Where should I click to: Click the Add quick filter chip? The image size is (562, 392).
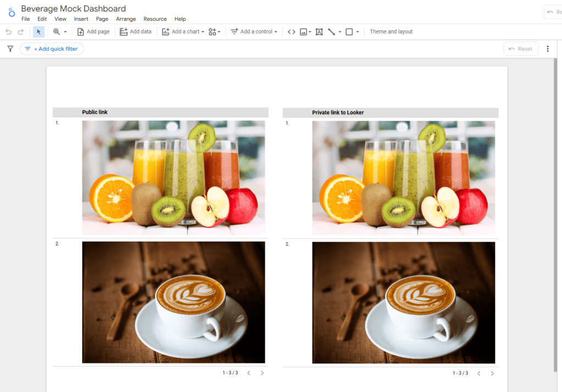tap(52, 49)
